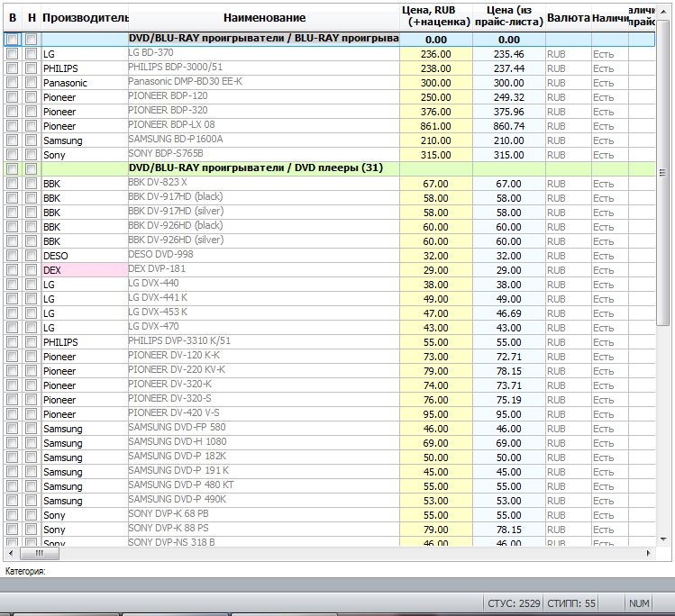Click price 75.19 in price-list column
This screenshot has width=675, height=616.
pos(509,400)
